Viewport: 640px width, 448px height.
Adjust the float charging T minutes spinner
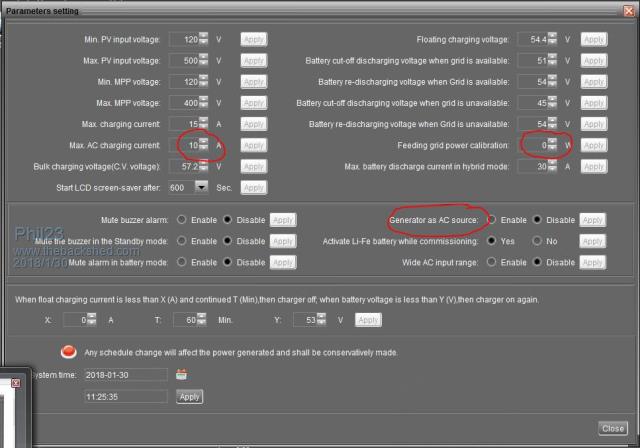[204, 320]
